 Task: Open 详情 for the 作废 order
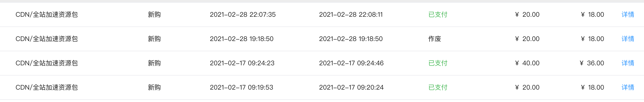click(x=628, y=39)
